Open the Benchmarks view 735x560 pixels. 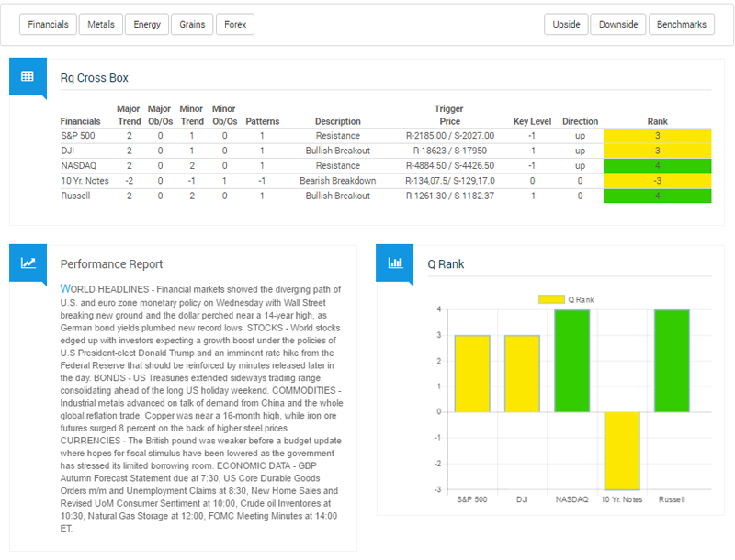[681, 25]
